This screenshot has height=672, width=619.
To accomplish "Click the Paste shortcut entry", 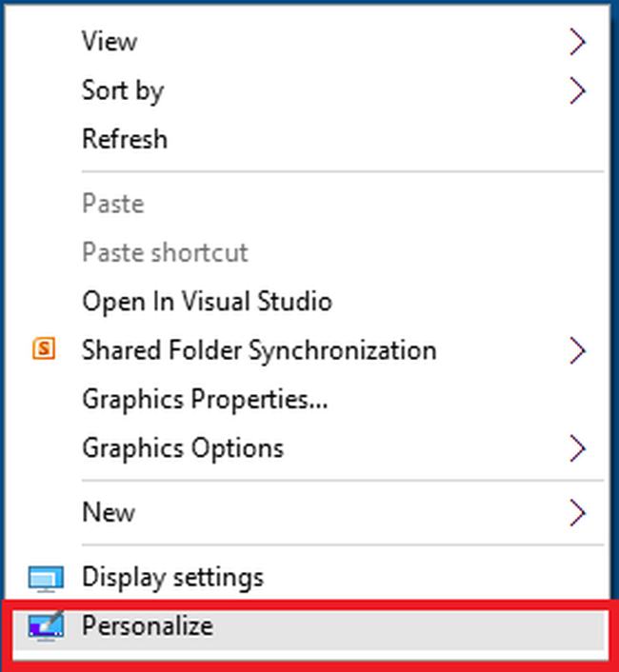I will tap(165, 252).
